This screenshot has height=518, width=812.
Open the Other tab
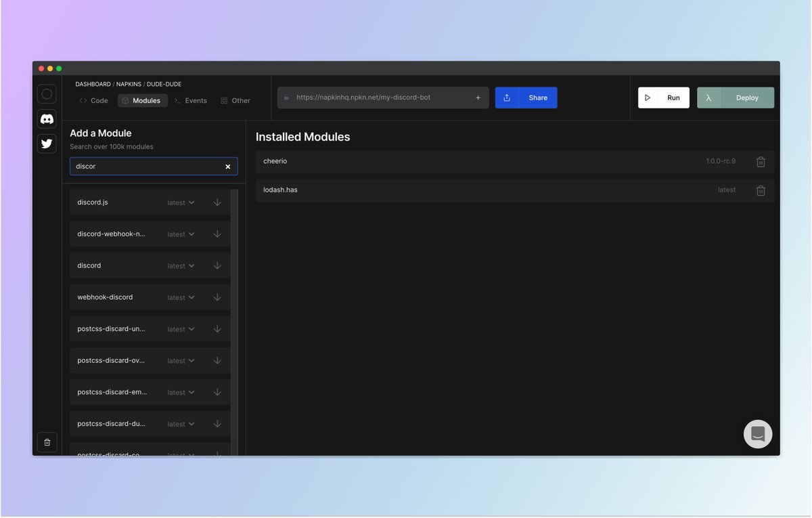tap(235, 100)
